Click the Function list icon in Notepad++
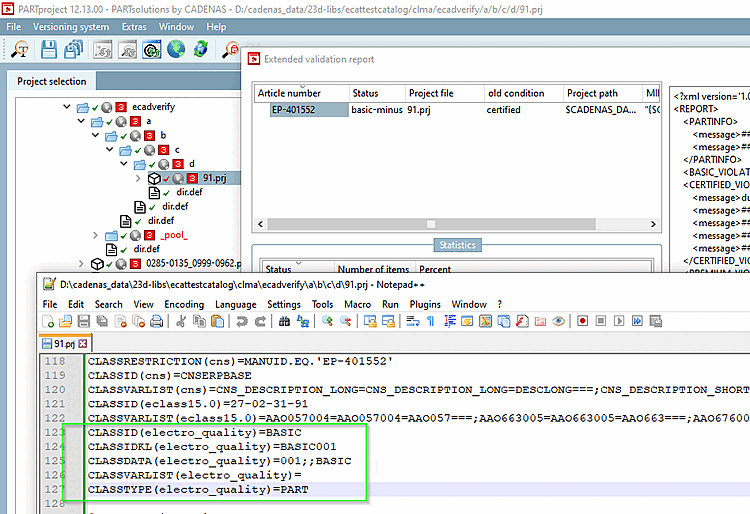Screen dimensions: 750x514 [522, 321]
